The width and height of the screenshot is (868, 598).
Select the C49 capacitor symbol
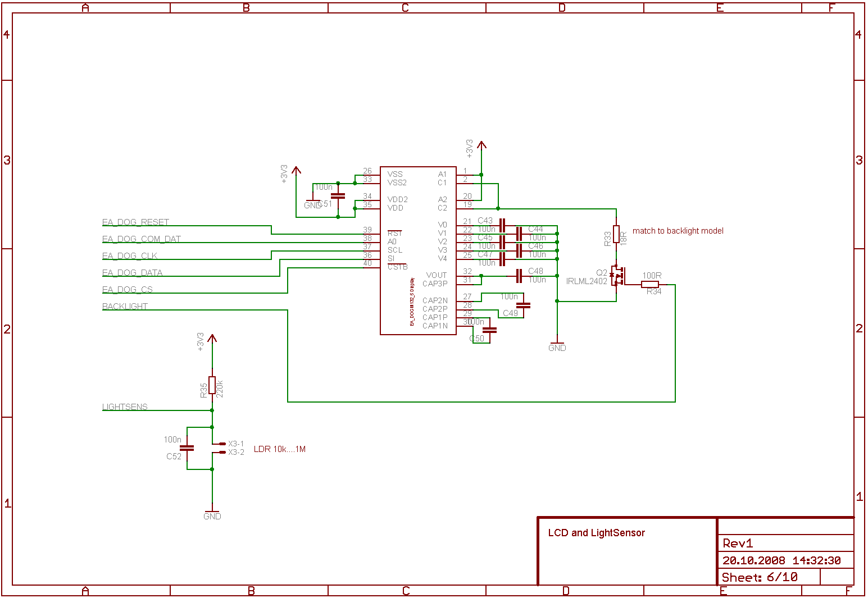pos(523,305)
